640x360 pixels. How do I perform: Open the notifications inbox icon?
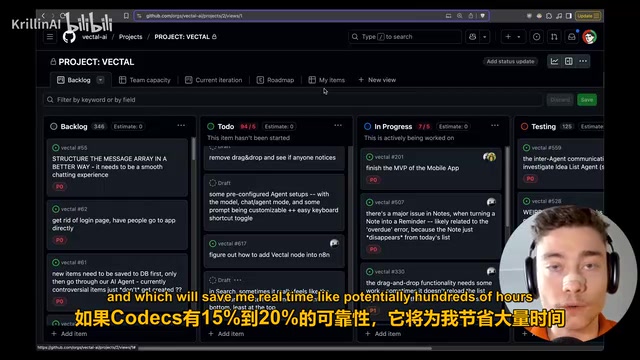[x=572, y=37]
